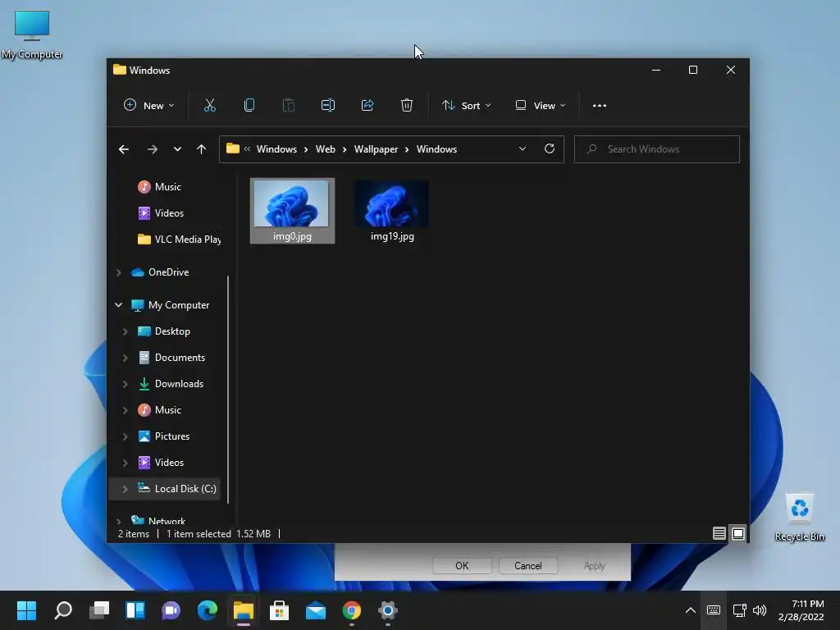Open the See more ellipsis menu
Image resolution: width=840 pixels, height=630 pixels.
[600, 106]
